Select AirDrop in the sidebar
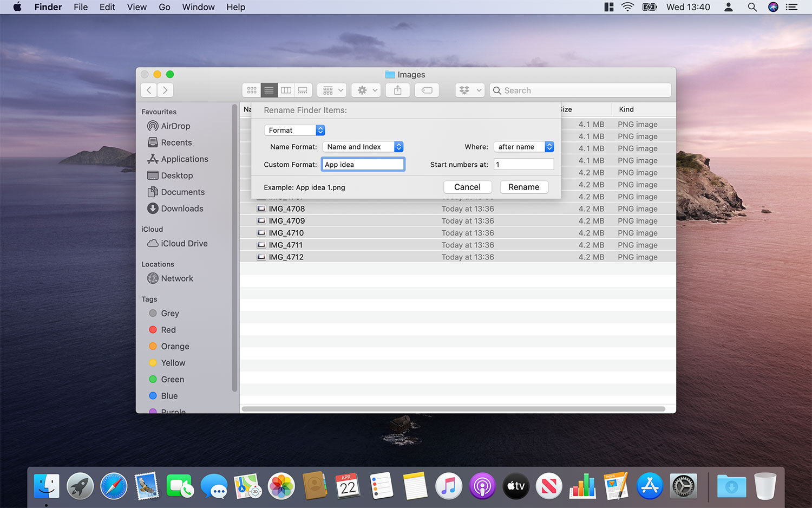 point(174,126)
